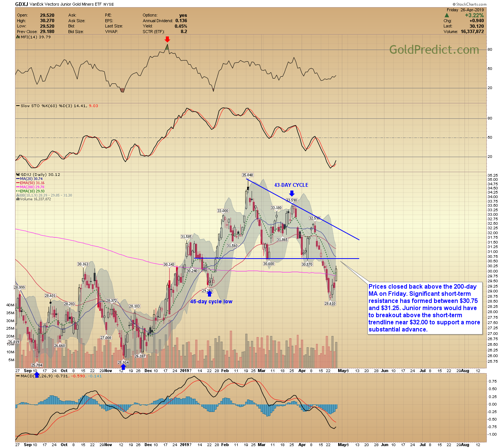The height and width of the screenshot is (448, 504).
Task: Click the GDXJ ticker symbol in header
Action: (21, 5)
